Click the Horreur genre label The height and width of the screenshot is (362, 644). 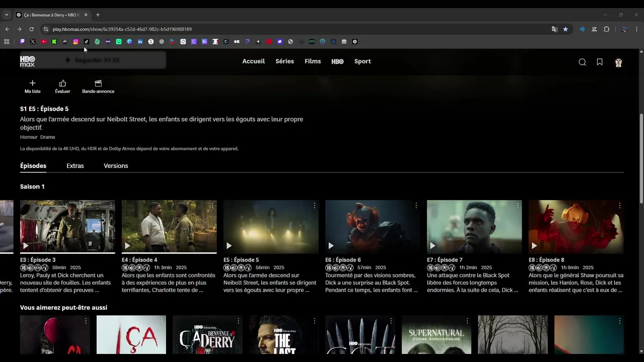(28, 137)
